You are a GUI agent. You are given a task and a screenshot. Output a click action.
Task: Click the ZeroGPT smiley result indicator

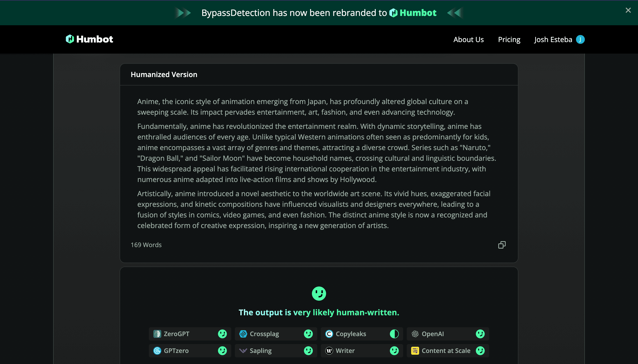pos(222,334)
